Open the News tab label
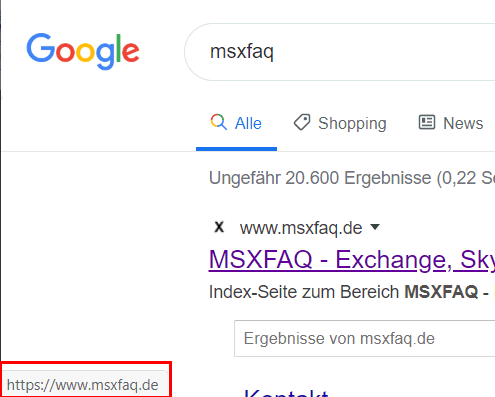Screen dimensions: 495x397 463,123
